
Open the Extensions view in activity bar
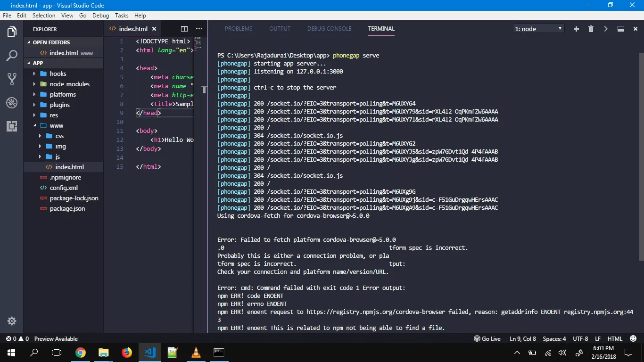point(12,126)
